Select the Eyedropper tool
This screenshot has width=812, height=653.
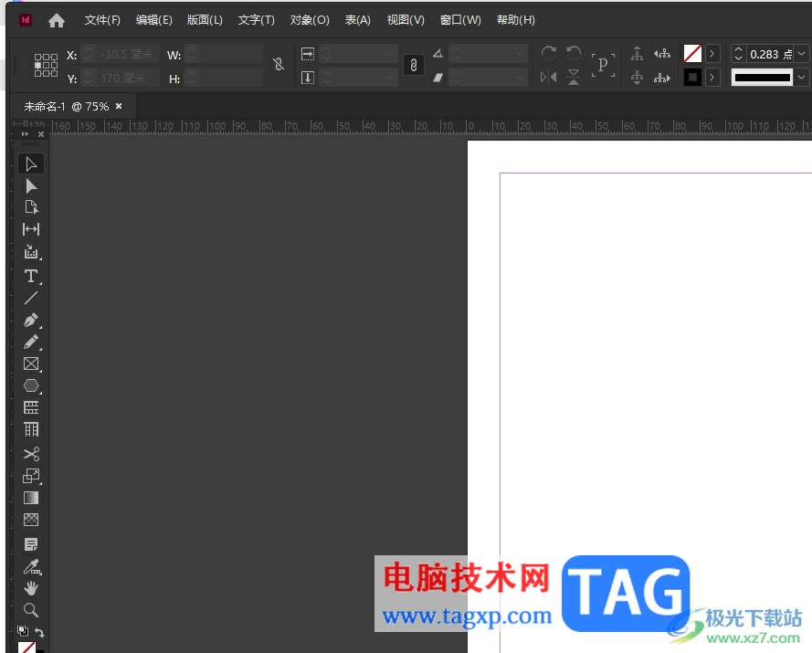(x=31, y=567)
